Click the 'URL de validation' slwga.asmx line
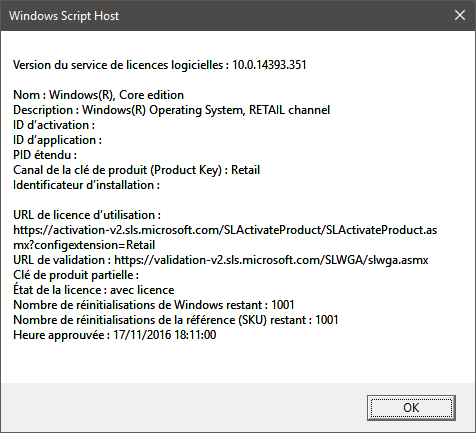 [x=221, y=260]
